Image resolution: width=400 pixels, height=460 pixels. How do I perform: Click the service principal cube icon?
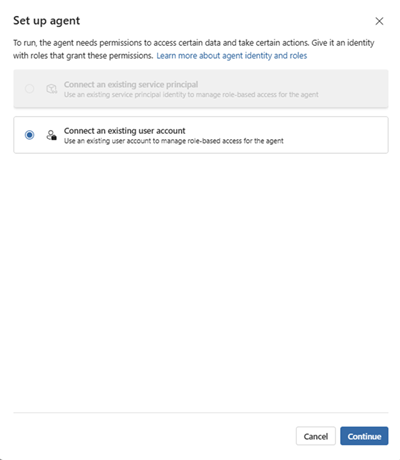pyautogui.click(x=51, y=89)
